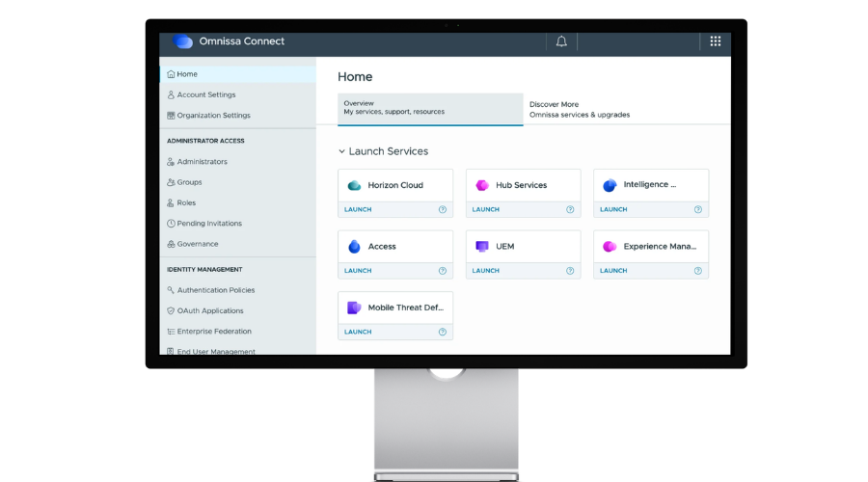Click the Hub Services pink icon
The image size is (868, 482).
(482, 185)
